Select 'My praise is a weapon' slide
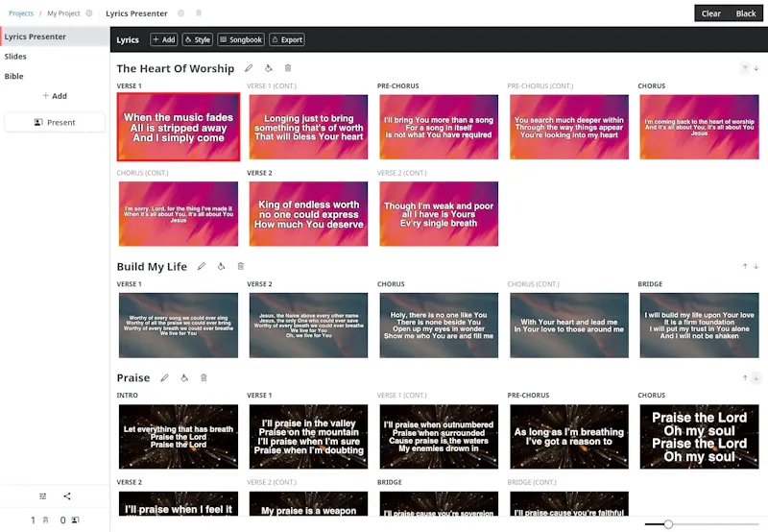768x532 pixels. [x=308, y=503]
